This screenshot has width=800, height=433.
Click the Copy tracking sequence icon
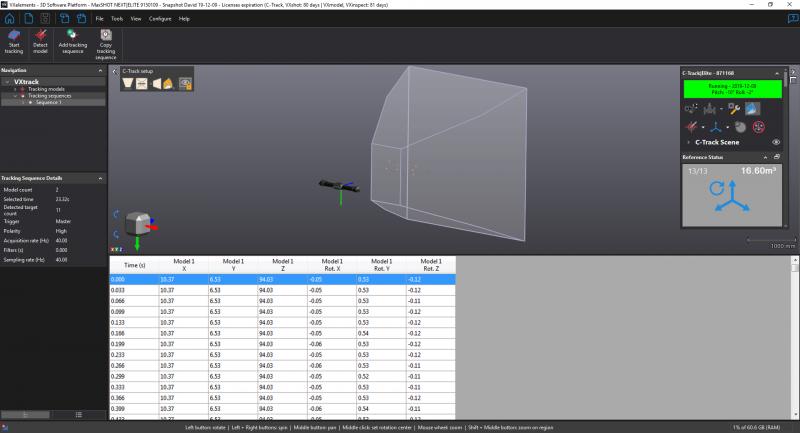coord(106,45)
